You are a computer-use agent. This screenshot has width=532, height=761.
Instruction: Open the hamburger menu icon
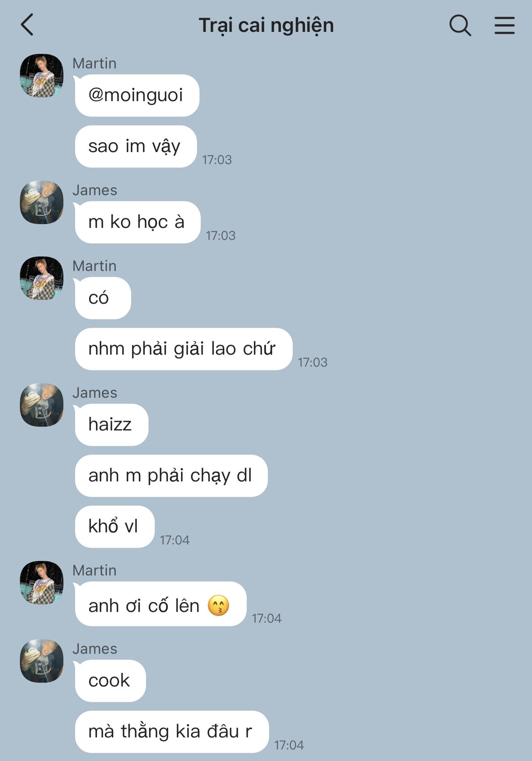pos(504,25)
